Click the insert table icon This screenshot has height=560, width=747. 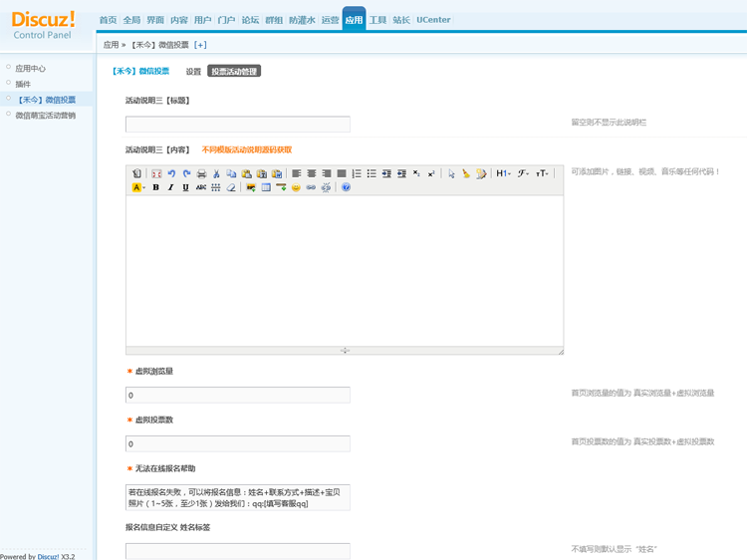[x=266, y=187]
